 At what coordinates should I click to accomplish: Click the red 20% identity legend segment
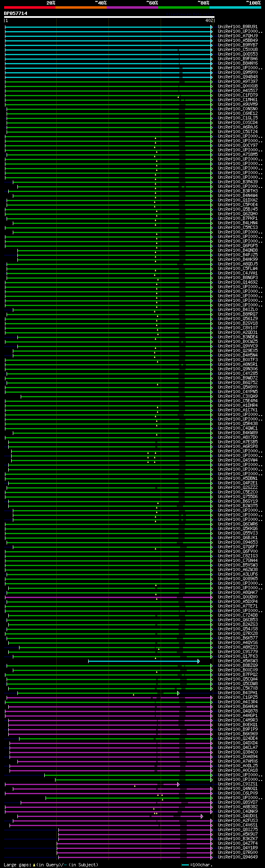pyautogui.click(x=30, y=7)
